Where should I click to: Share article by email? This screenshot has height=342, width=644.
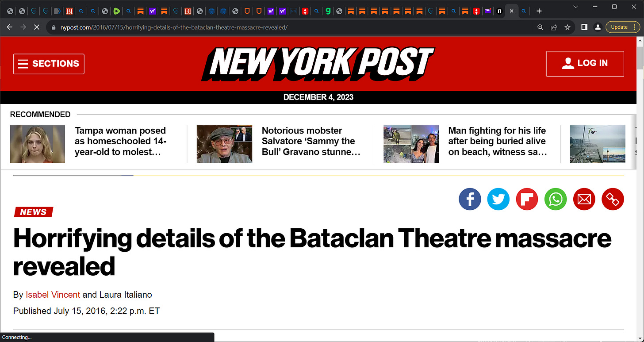pos(584,199)
